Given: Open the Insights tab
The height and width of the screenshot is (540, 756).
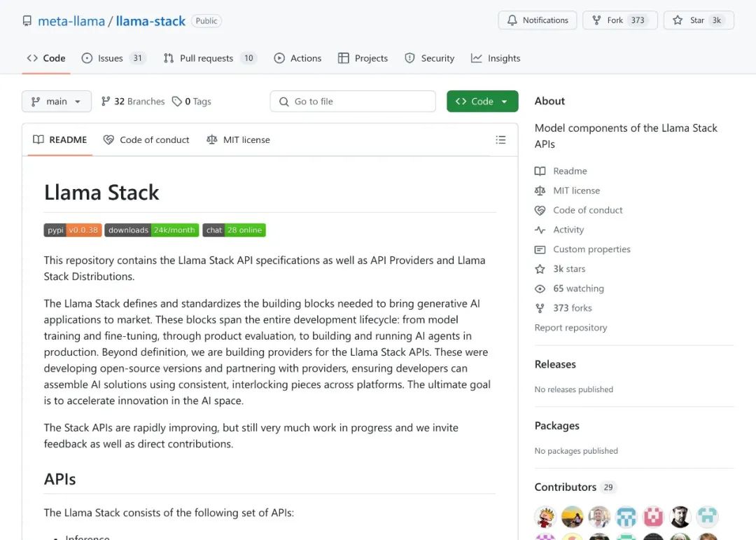Looking at the screenshot, I should point(496,58).
